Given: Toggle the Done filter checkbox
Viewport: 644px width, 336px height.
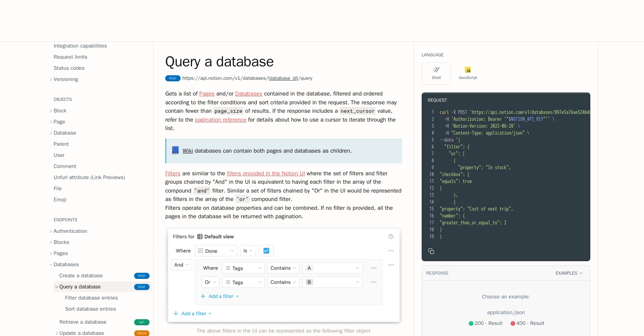Looking at the screenshot, I should point(266,251).
